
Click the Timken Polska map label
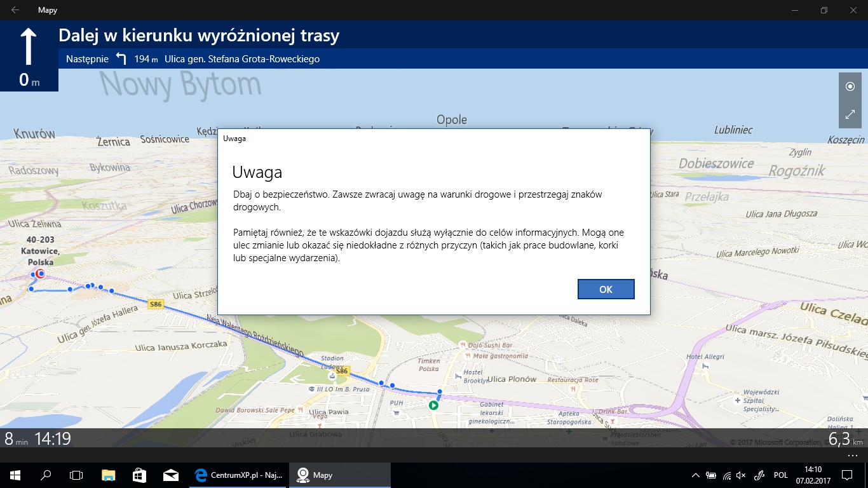click(429, 365)
